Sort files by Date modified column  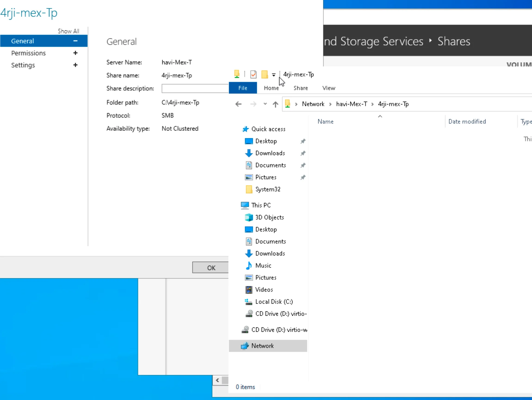467,122
